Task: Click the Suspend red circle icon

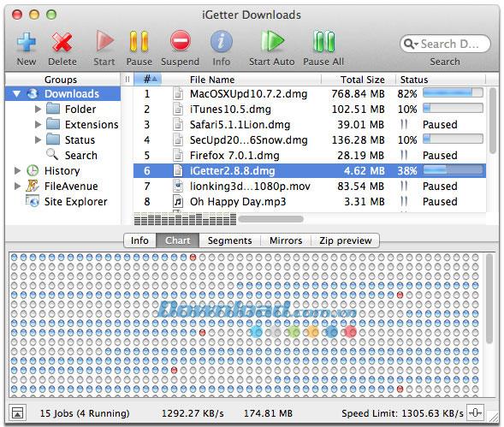Action: 180,41
